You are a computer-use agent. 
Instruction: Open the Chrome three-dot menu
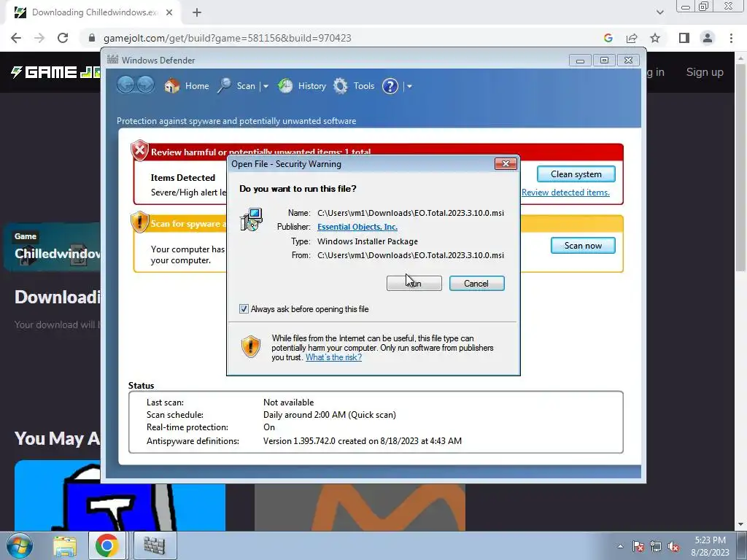click(731, 38)
